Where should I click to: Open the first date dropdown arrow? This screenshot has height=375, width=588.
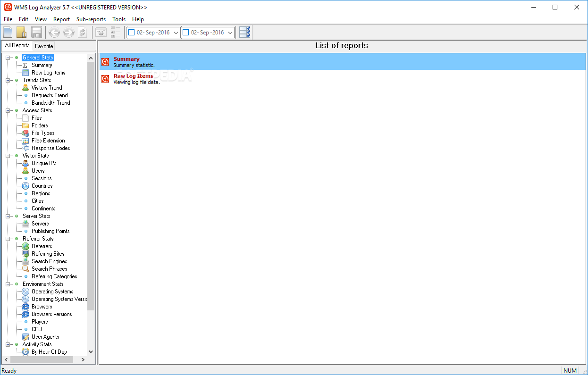[x=176, y=33]
